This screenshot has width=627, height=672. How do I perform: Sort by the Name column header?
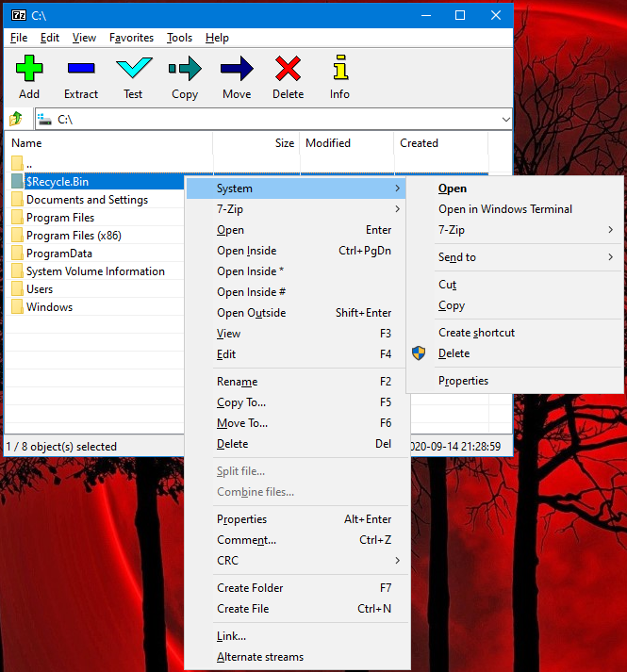pyautogui.click(x=109, y=143)
